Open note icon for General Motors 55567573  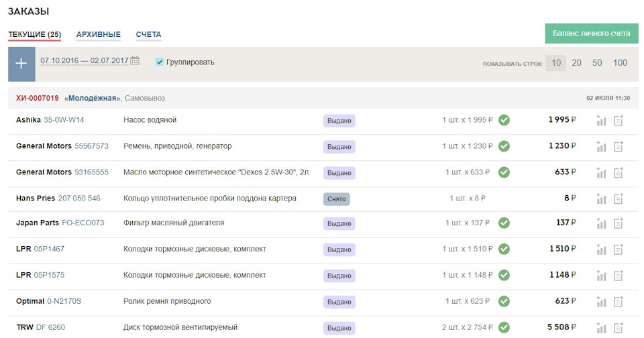tap(619, 147)
